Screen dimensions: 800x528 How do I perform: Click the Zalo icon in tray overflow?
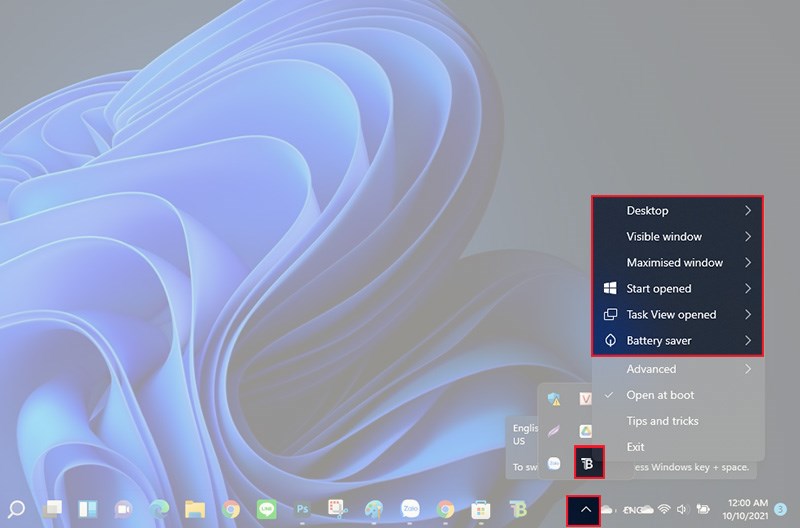pos(554,463)
